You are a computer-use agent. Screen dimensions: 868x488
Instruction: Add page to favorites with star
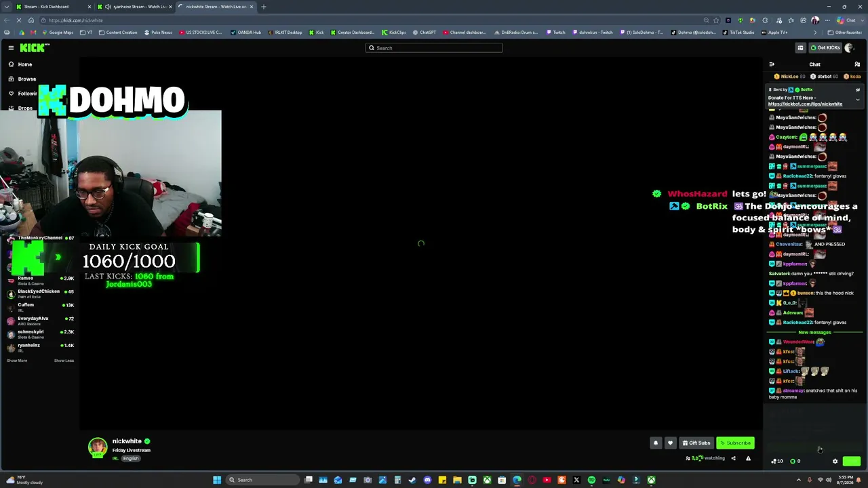(x=716, y=20)
